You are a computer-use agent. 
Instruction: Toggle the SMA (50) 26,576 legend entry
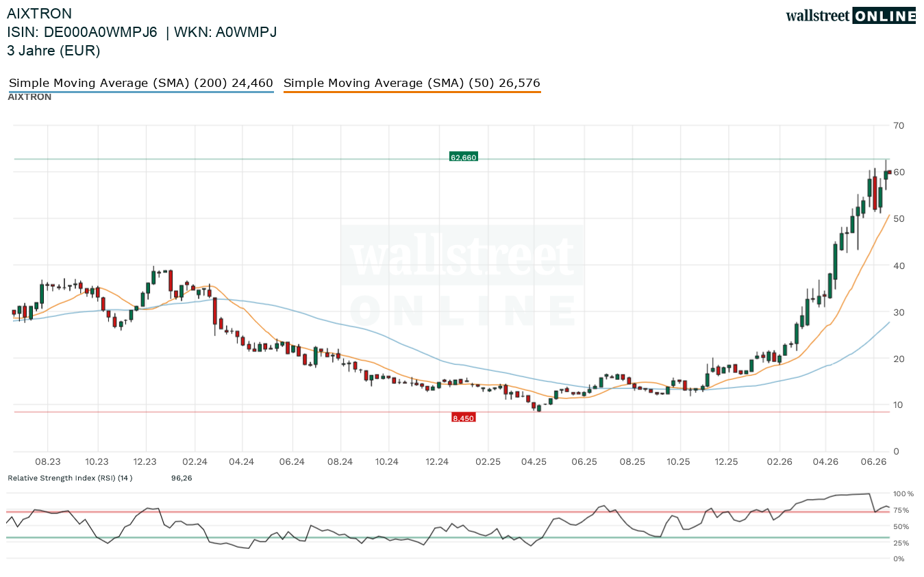coord(412,84)
